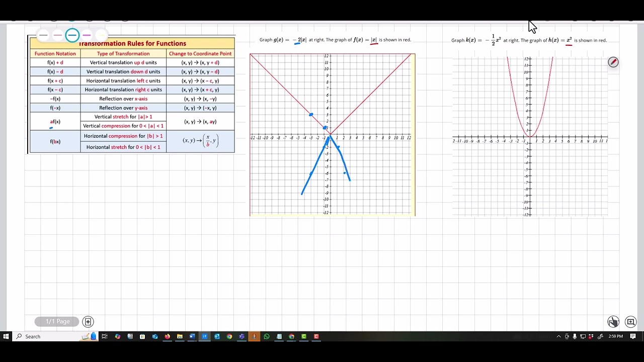This screenshot has height=362, width=644.
Task: Open the notification center icon
Action: 633,336
